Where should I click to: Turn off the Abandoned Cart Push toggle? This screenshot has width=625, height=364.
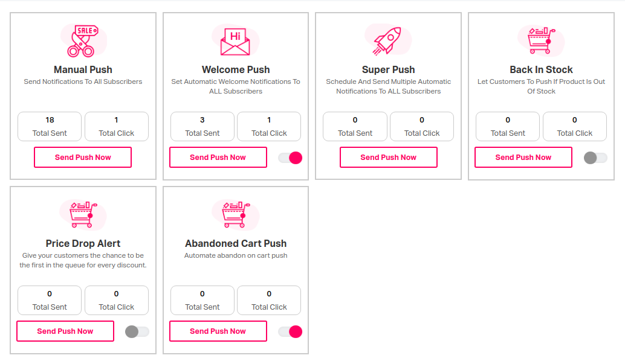click(290, 331)
